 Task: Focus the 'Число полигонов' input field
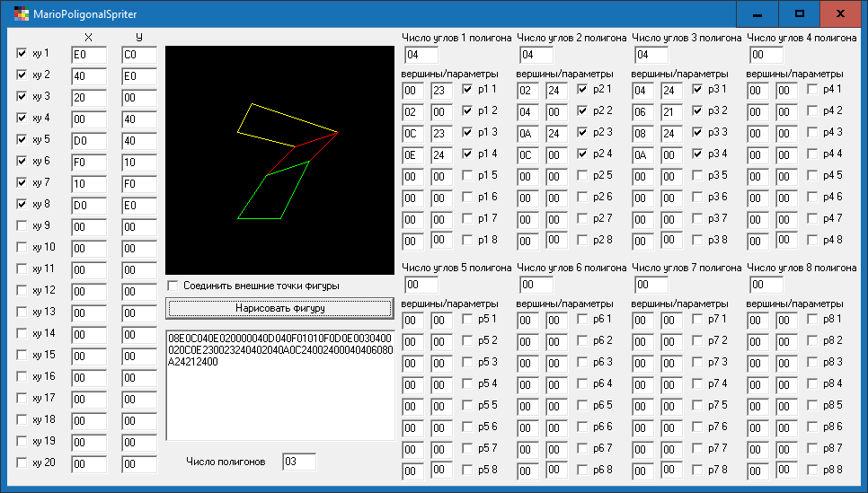pyautogui.click(x=299, y=462)
